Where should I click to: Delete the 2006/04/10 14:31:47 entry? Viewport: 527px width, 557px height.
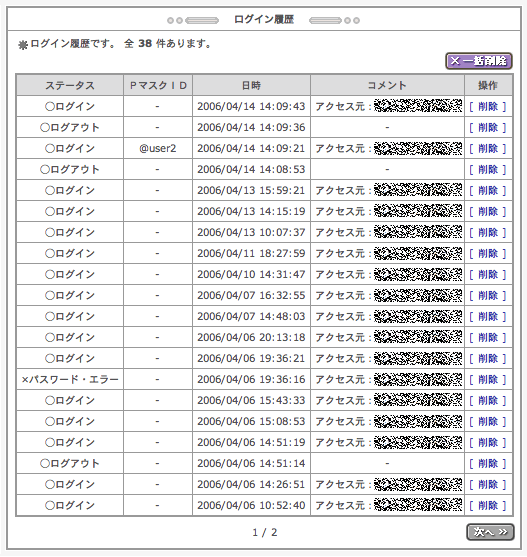[488, 274]
